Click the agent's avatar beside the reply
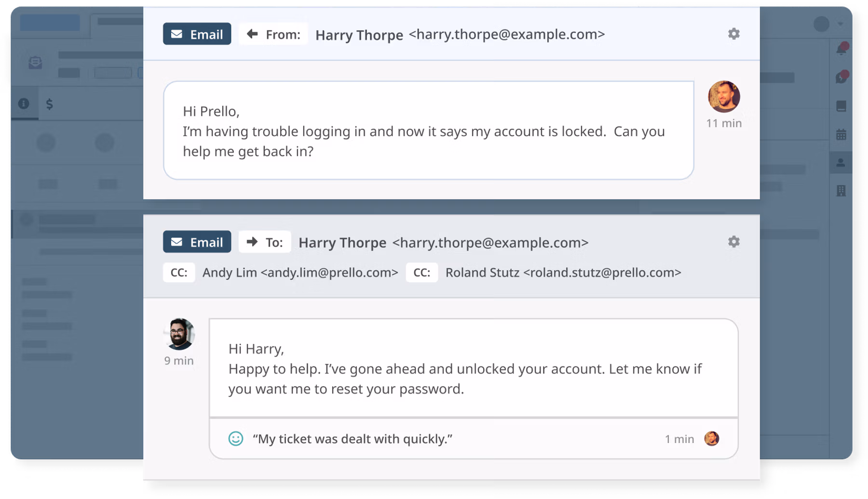The height and width of the screenshot is (499, 868). pos(179,334)
